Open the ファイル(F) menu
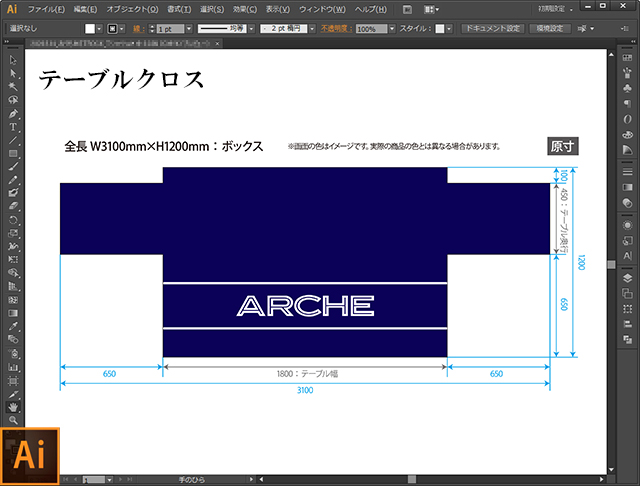Image resolution: width=640 pixels, height=486 pixels. coord(46,9)
